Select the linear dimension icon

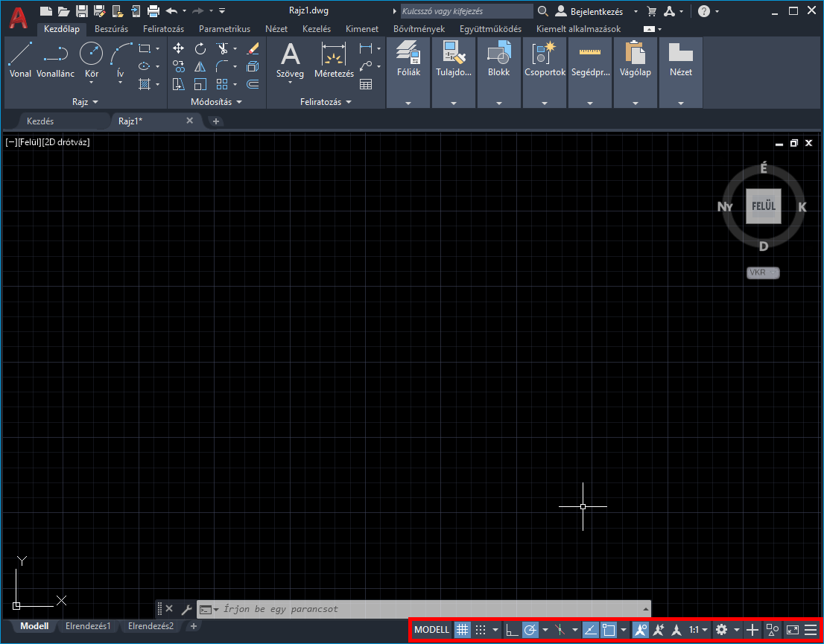point(366,49)
